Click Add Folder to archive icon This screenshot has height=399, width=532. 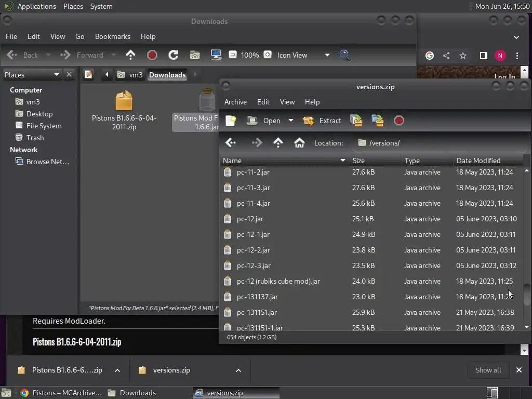[378, 121]
